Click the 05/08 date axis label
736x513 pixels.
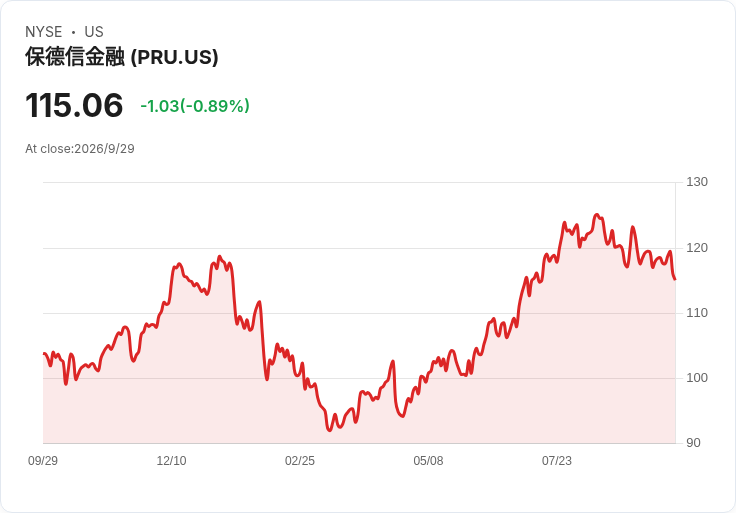tap(428, 461)
